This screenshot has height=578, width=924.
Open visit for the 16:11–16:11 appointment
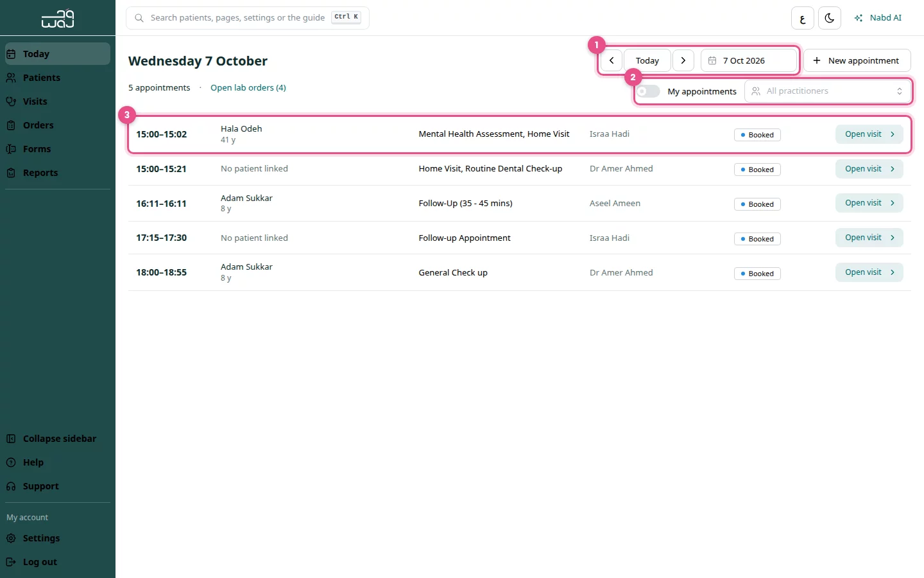click(x=869, y=203)
